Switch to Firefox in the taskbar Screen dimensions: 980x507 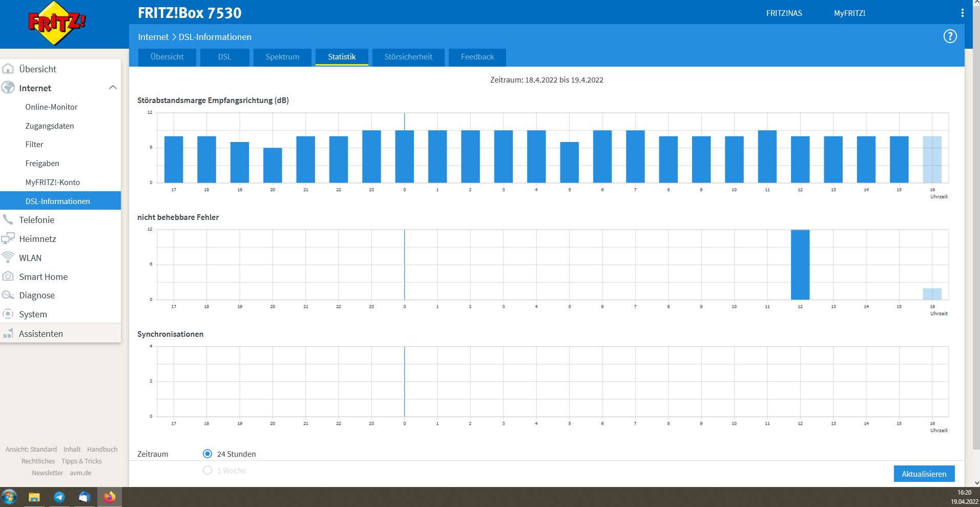tap(110, 497)
